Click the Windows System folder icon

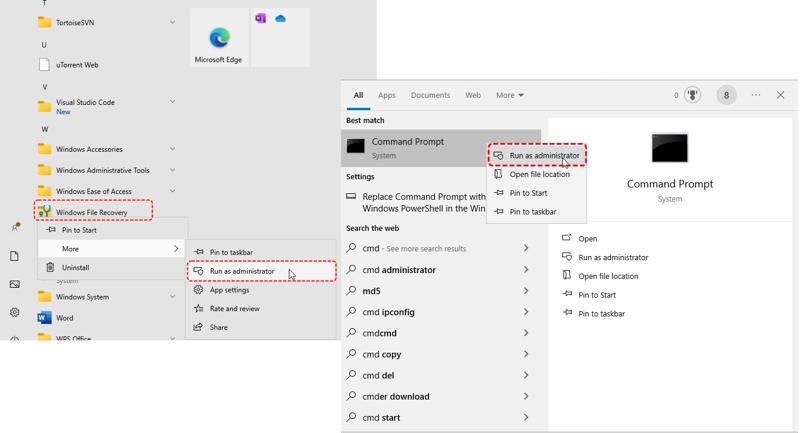pyautogui.click(x=45, y=296)
